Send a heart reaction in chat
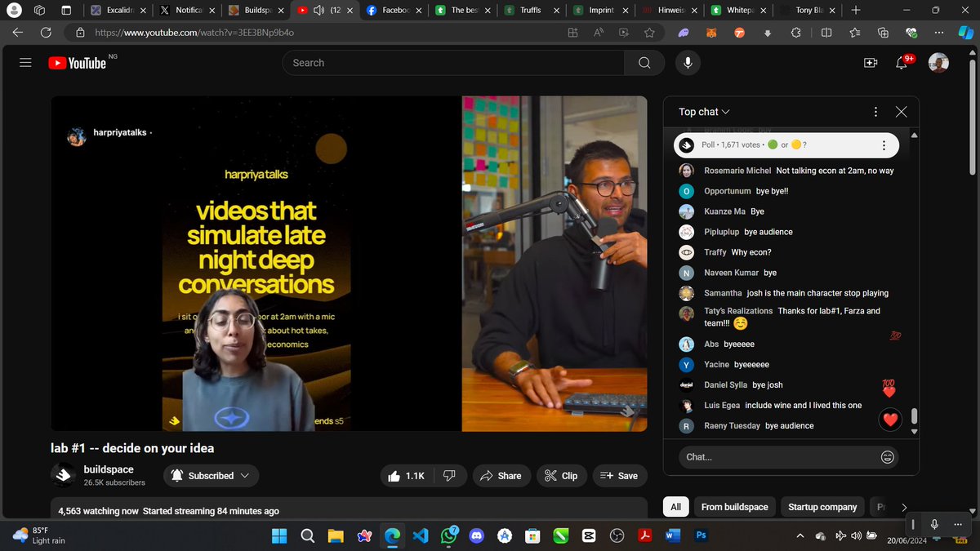The width and height of the screenshot is (980, 551). pyautogui.click(x=890, y=420)
